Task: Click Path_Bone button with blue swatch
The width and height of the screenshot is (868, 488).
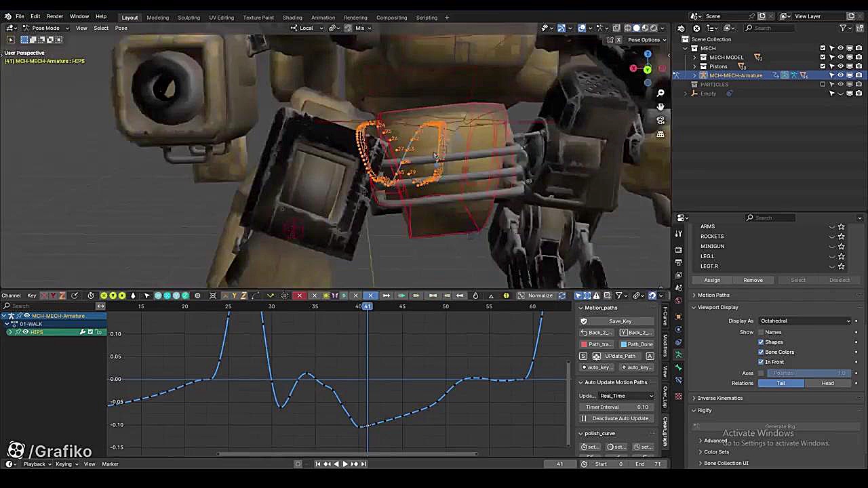Action: click(x=637, y=344)
